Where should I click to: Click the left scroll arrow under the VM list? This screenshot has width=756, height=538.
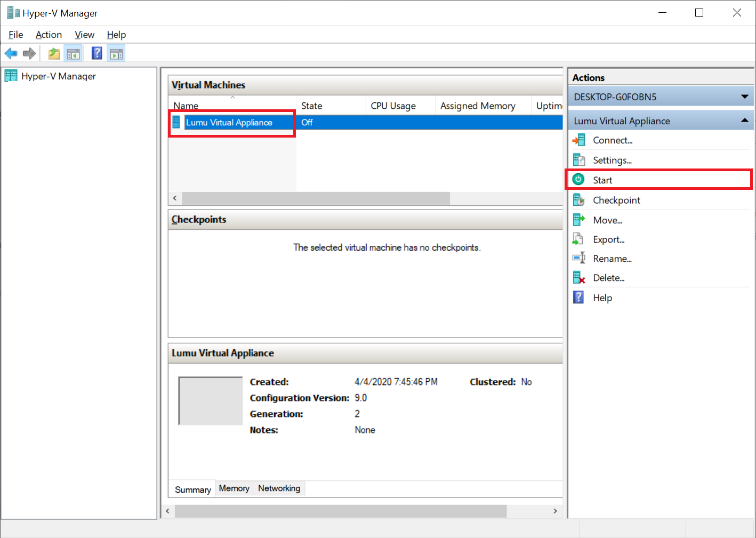pyautogui.click(x=175, y=198)
